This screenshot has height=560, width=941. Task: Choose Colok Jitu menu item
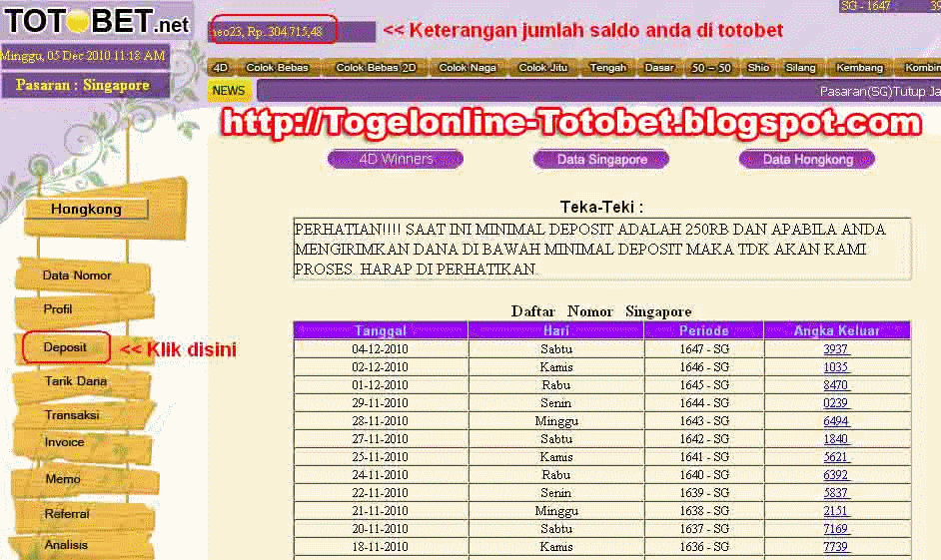tap(543, 67)
